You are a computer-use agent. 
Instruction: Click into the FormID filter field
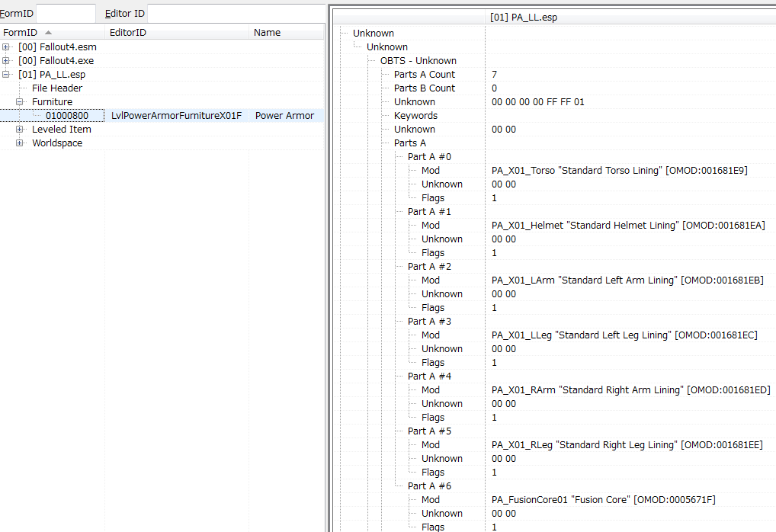click(66, 14)
